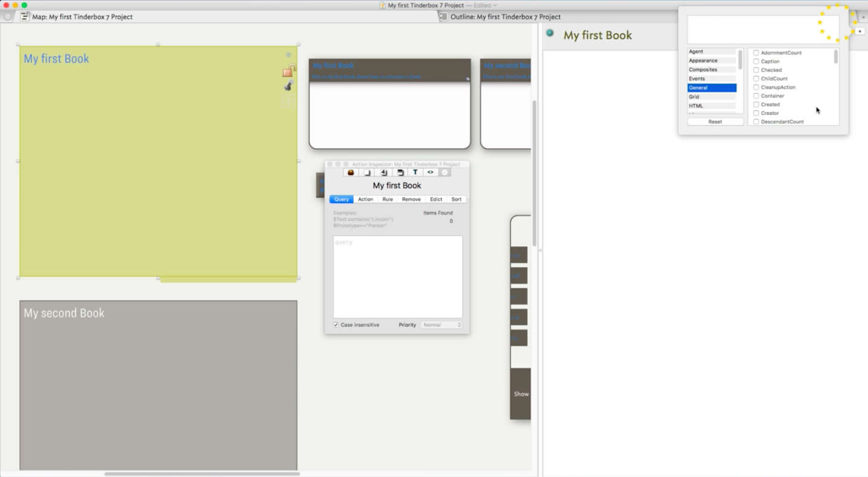The height and width of the screenshot is (477, 868).
Task: Click the Items Found count label
Action: [x=438, y=213]
